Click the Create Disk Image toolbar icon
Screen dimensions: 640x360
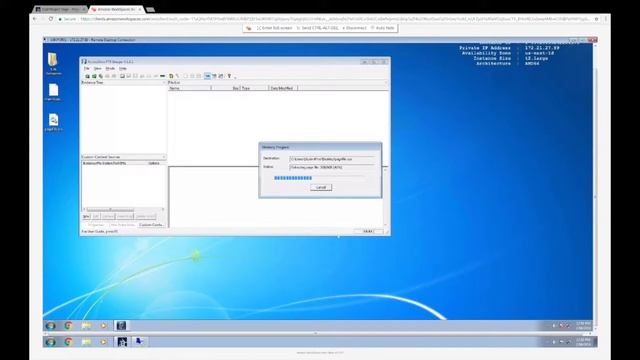[x=122, y=76]
